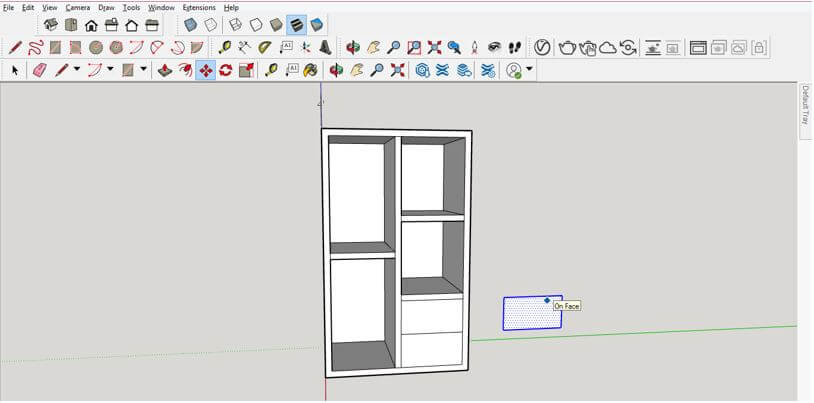Toggle Back Edges style
The height and width of the screenshot is (403, 814).
tap(210, 25)
